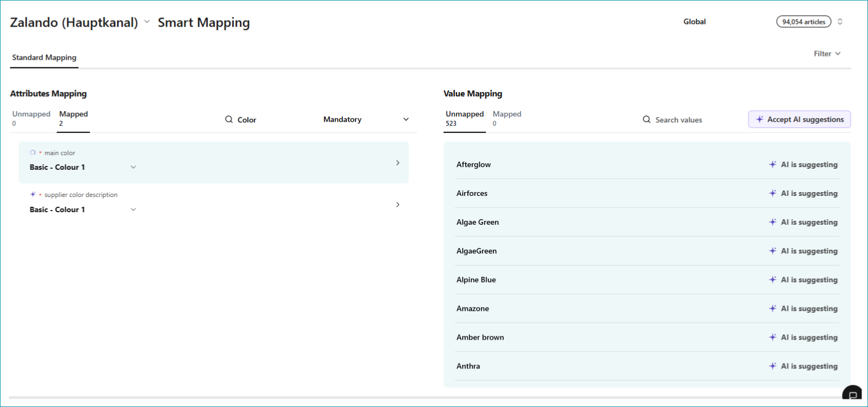Expand the Filter menu
This screenshot has height=407, width=868.
(827, 53)
